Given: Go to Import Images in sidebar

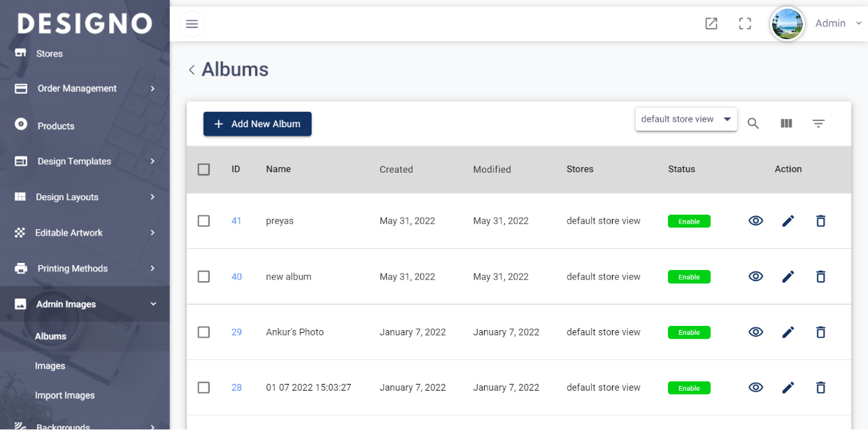Looking at the screenshot, I should click(x=64, y=396).
